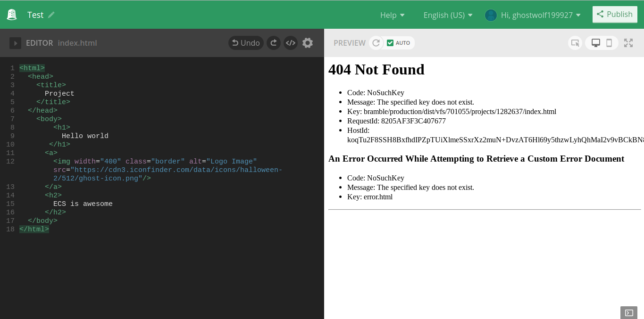Switch to mobile preview mode
Viewport: 644px width, 319px height.
coord(609,43)
